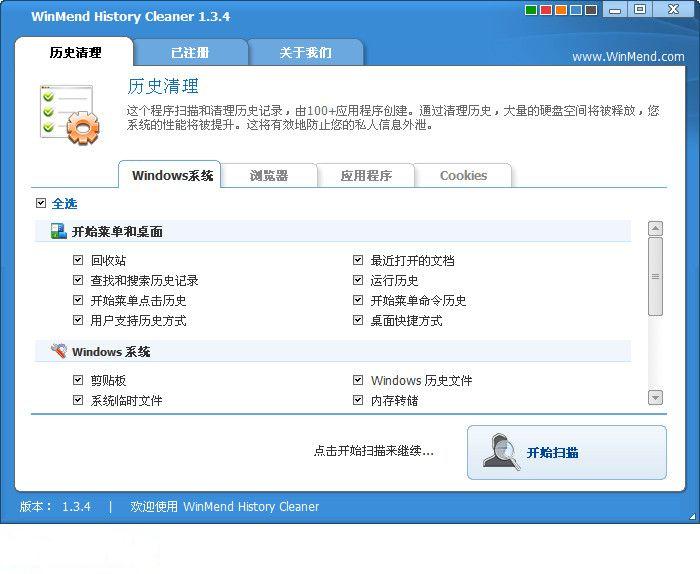Switch to the 应用程序 sub-tab
Screen dimensions: 700x574
pyautogui.click(x=366, y=176)
